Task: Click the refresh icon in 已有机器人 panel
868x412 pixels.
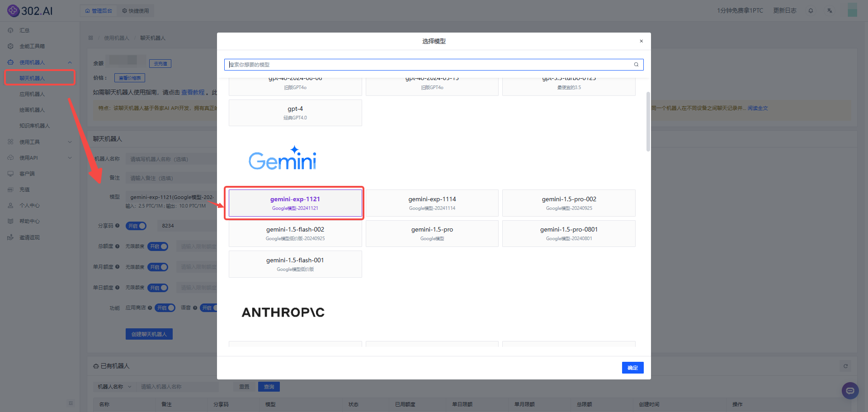Action: tap(845, 366)
